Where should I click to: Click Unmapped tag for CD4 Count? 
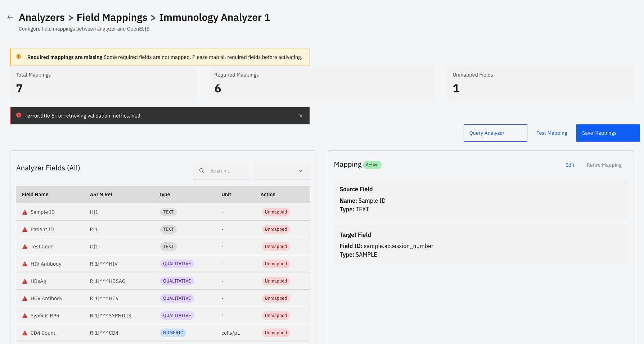[x=276, y=333]
